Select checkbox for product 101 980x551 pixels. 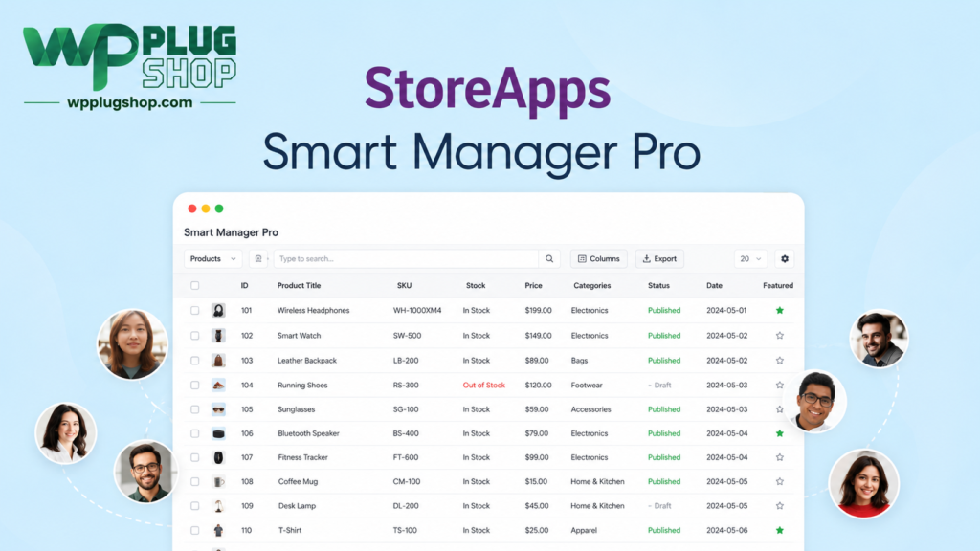[195, 311]
